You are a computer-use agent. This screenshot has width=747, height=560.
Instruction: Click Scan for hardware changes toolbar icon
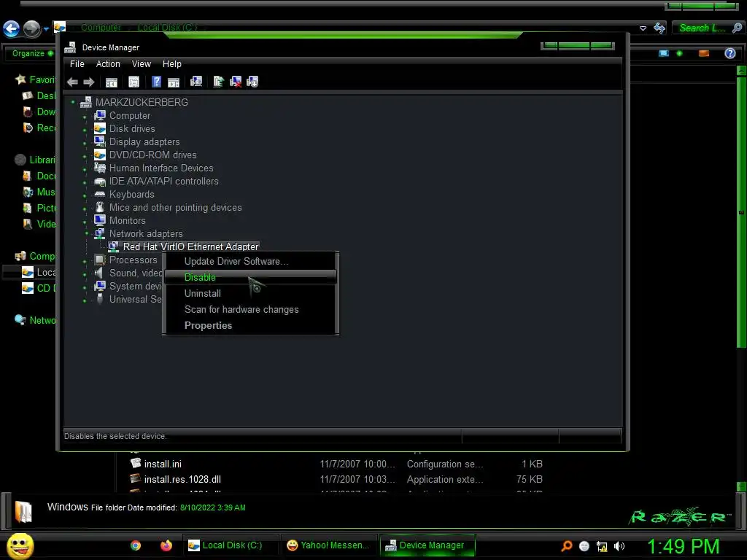pos(196,82)
